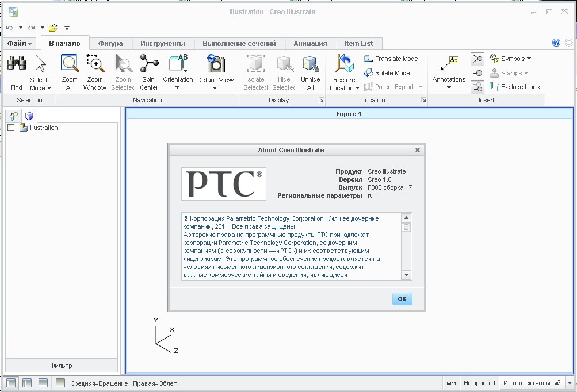Click the gear icon next to the help button
This screenshot has height=392, width=577.
tap(569, 43)
